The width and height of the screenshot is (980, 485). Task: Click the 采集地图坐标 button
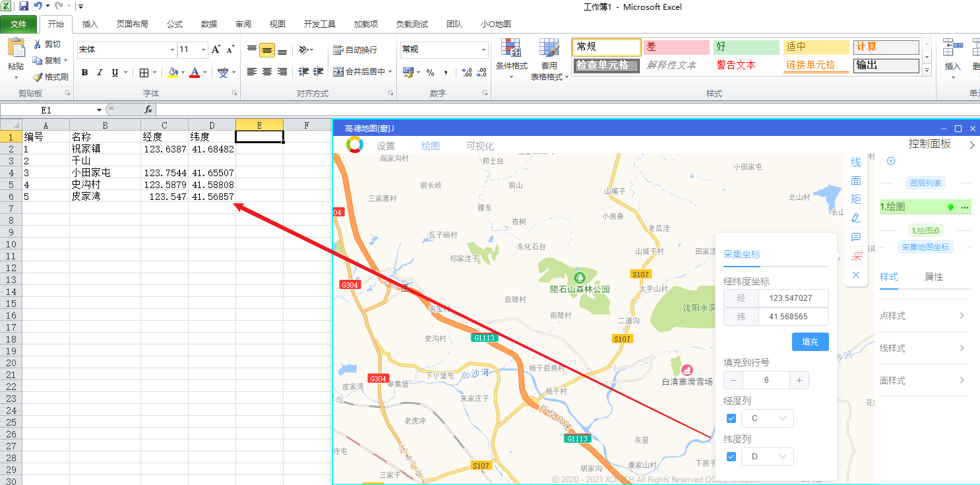(925, 247)
